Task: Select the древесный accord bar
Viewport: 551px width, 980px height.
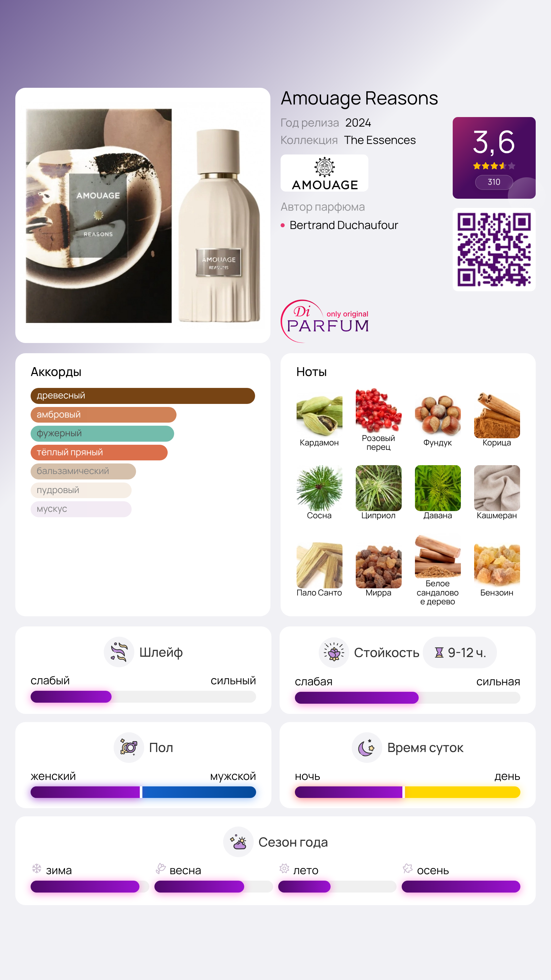Action: 143,396
